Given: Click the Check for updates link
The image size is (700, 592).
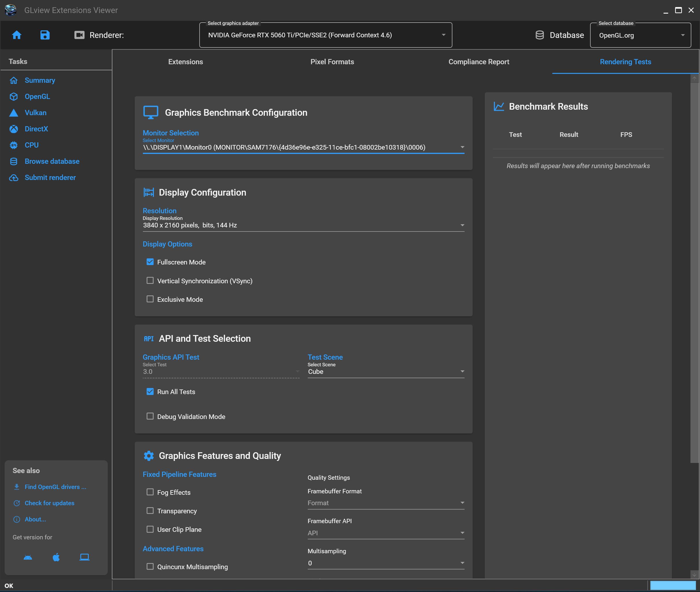Looking at the screenshot, I should [49, 503].
